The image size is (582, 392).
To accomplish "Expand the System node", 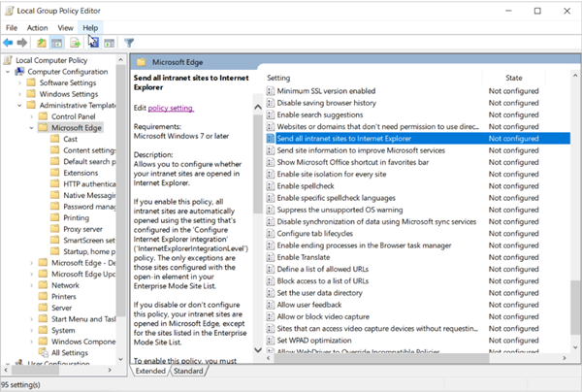I will pyautogui.click(x=32, y=330).
